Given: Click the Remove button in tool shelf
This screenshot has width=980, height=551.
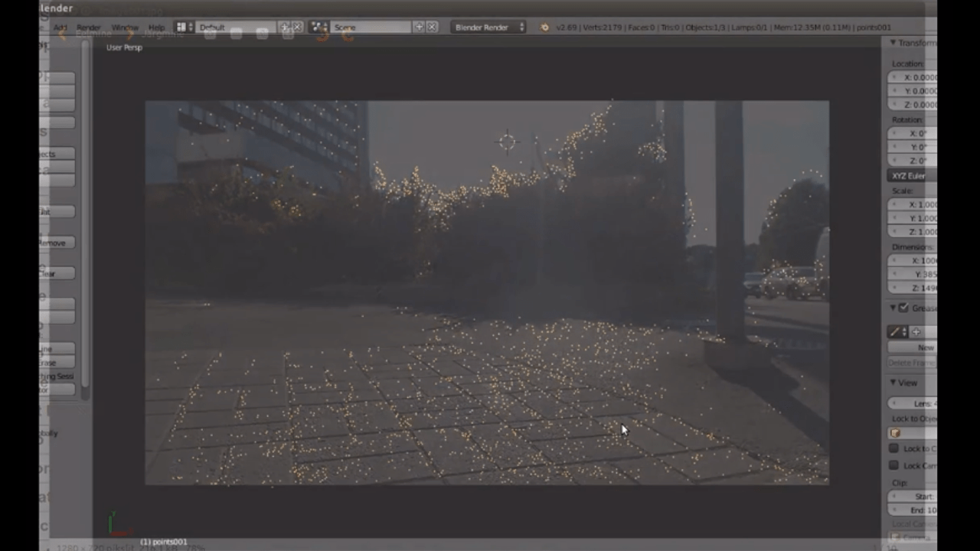Looking at the screenshot, I should pos(57,243).
